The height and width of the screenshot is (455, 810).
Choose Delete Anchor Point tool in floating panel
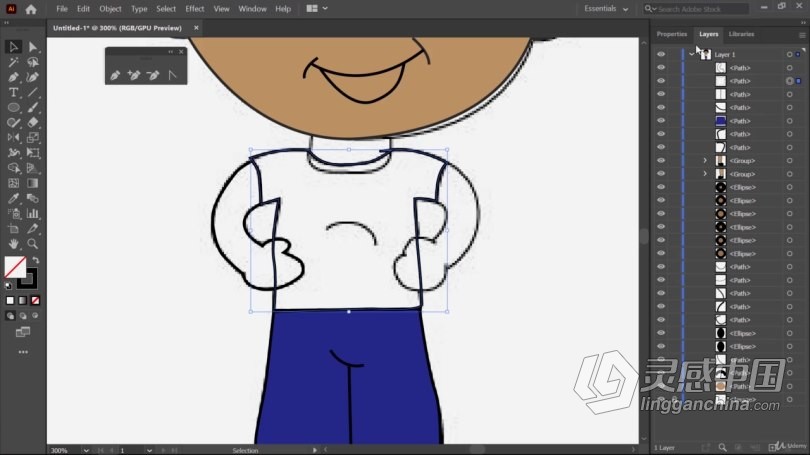(153, 75)
